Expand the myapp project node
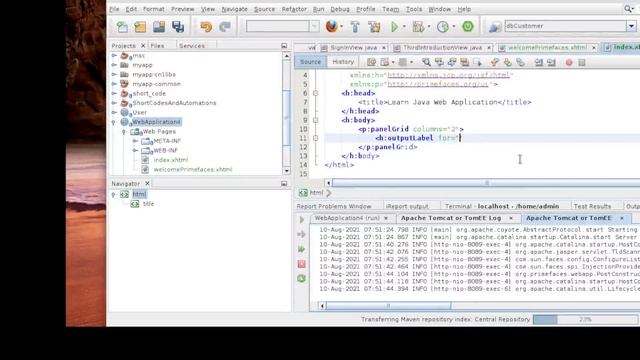Viewport: 640px width, 360px height. point(114,65)
